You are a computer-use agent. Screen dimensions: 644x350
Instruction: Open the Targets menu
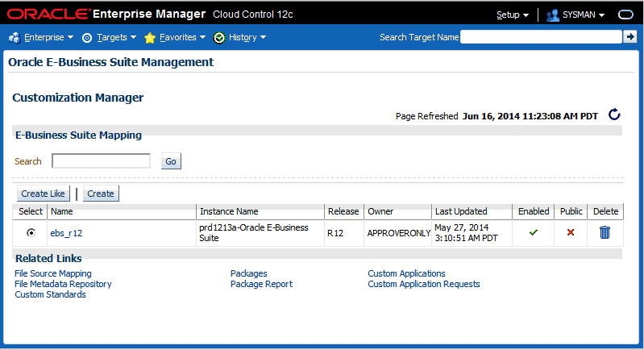(x=116, y=37)
